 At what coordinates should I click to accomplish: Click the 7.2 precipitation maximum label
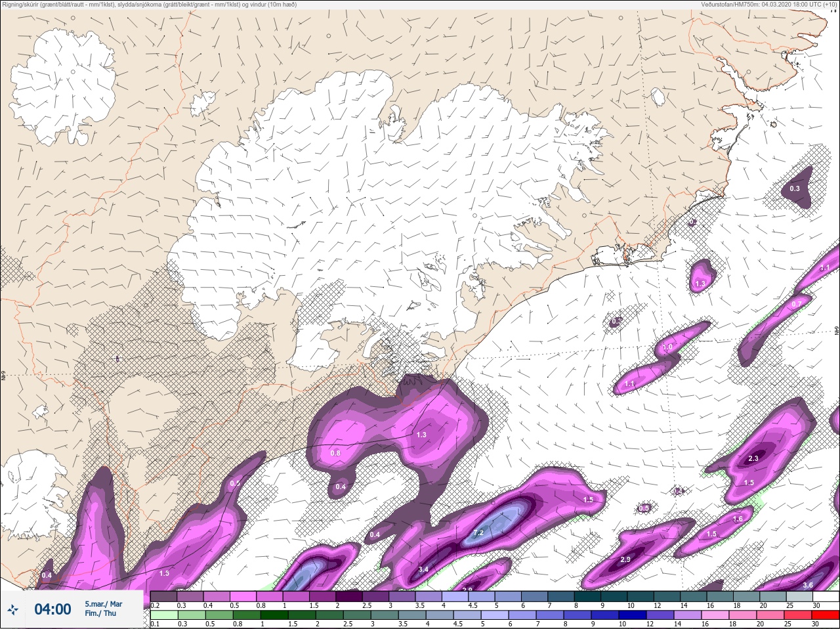tap(478, 532)
